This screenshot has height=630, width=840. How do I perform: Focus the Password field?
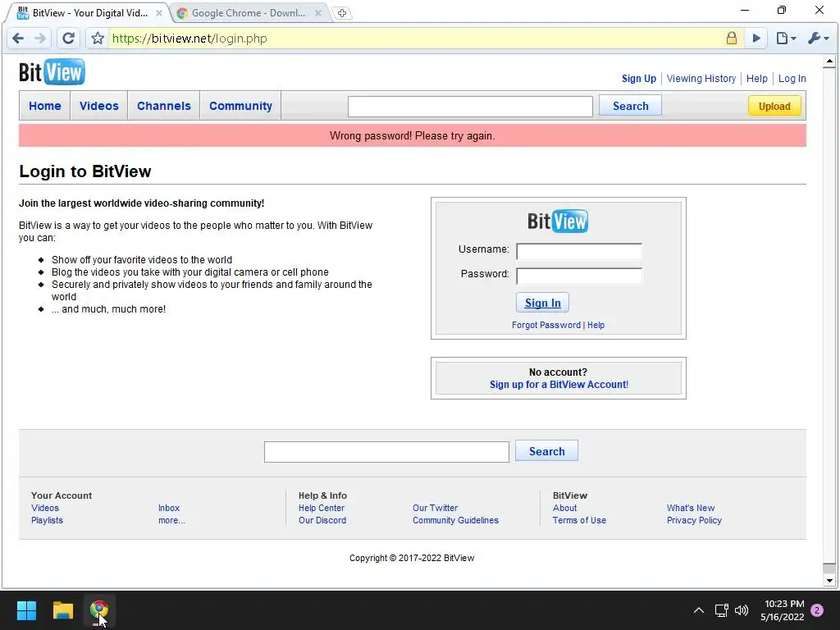pos(578,276)
